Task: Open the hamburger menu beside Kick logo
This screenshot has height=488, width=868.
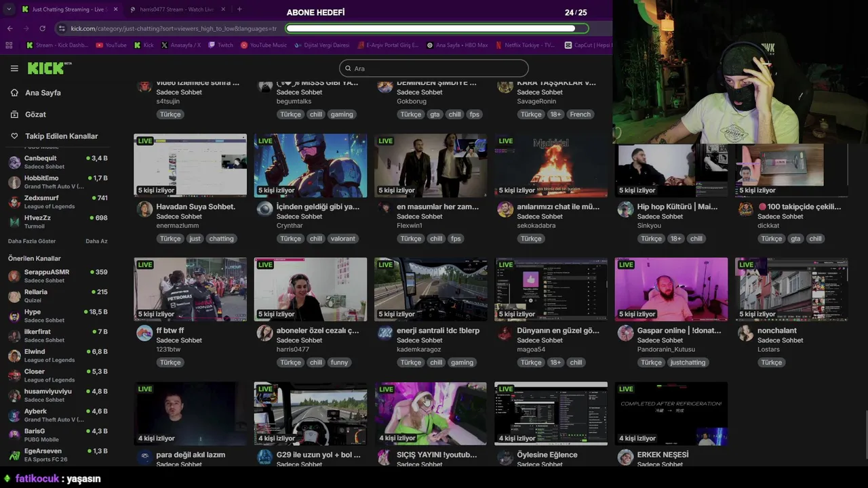Action: 14,68
